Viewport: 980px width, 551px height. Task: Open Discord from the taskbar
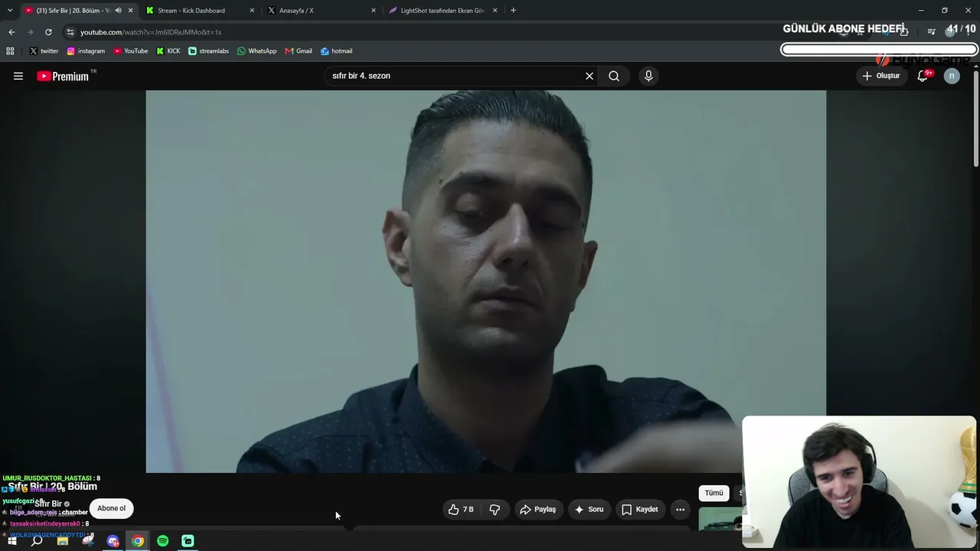click(113, 541)
